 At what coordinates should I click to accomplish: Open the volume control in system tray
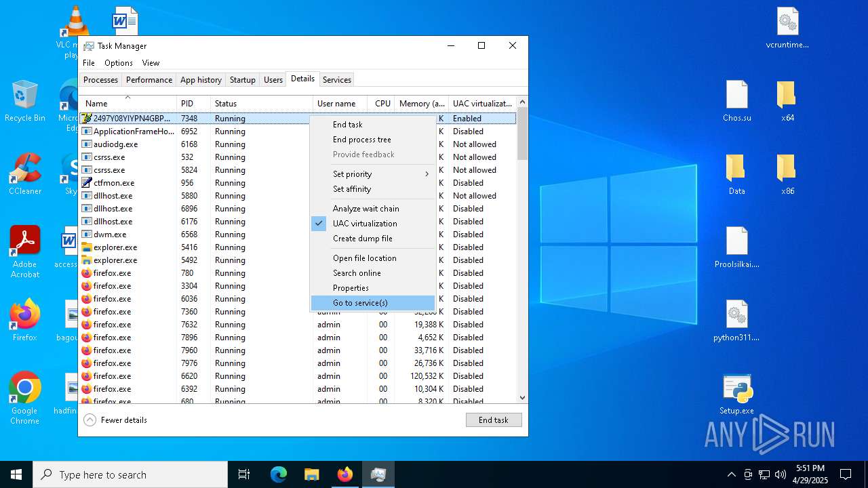click(781, 474)
